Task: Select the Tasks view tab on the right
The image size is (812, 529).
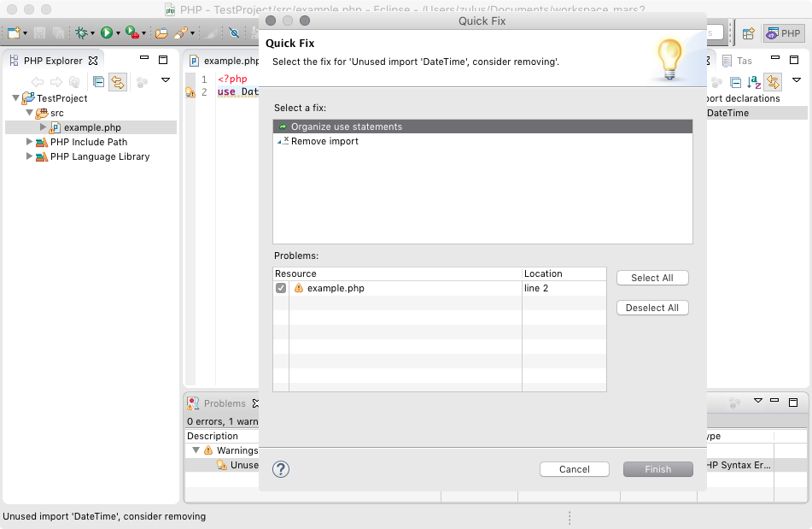Action: pos(738,61)
